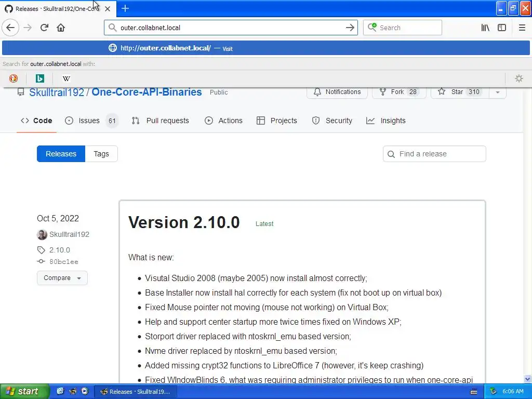Go to the Actions tab
Screen dimensions: 532x399
coord(223,121)
